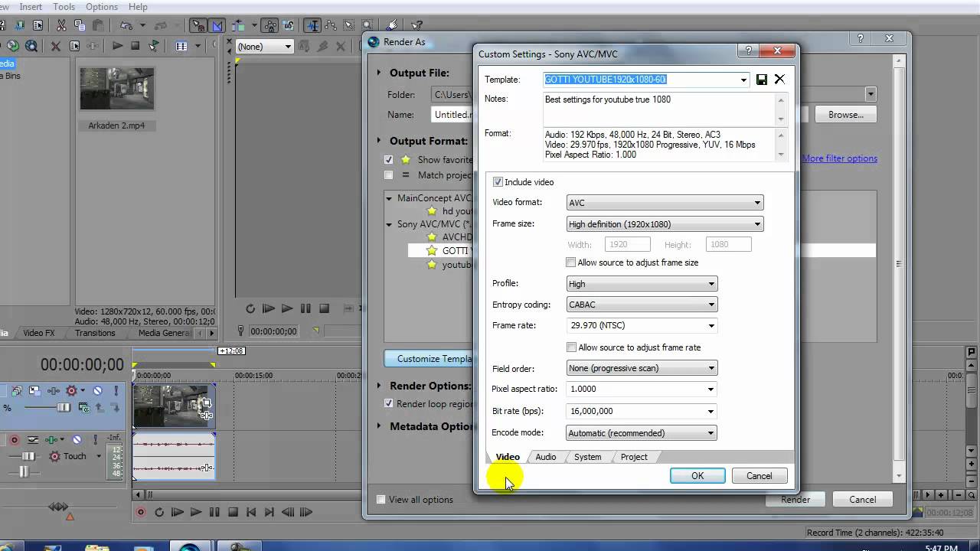This screenshot has height=551, width=980.
Task: Click Play From Start in timeline transport
Action: point(178,513)
